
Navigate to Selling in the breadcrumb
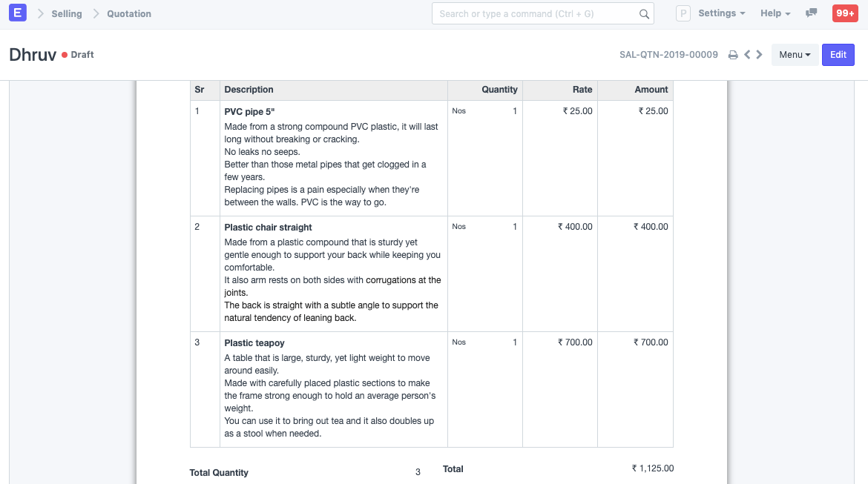(67, 13)
